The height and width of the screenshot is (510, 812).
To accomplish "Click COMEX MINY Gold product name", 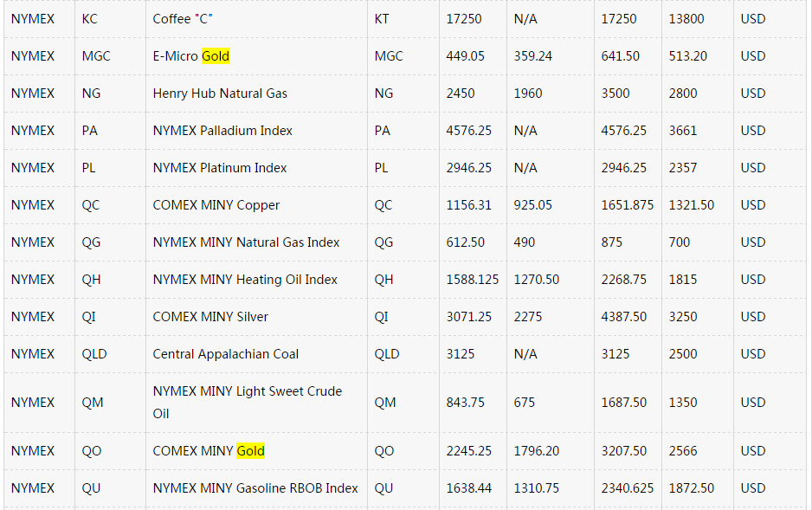I will (209, 451).
